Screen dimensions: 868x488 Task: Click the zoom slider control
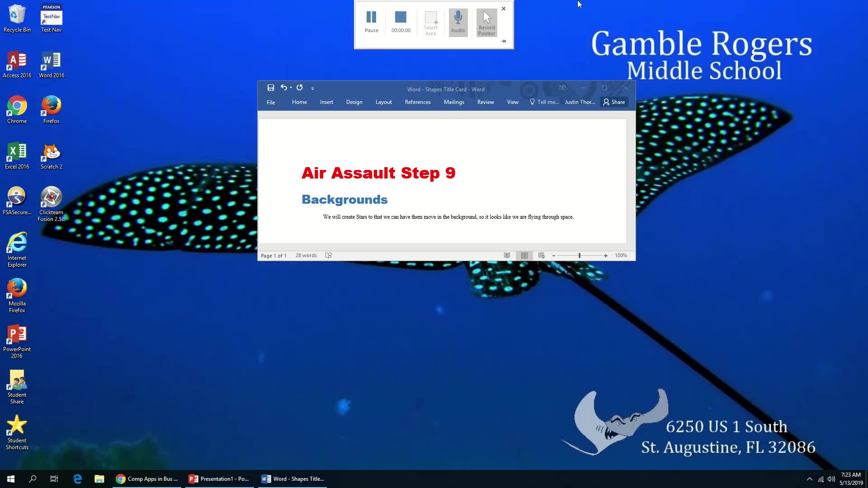[579, 255]
